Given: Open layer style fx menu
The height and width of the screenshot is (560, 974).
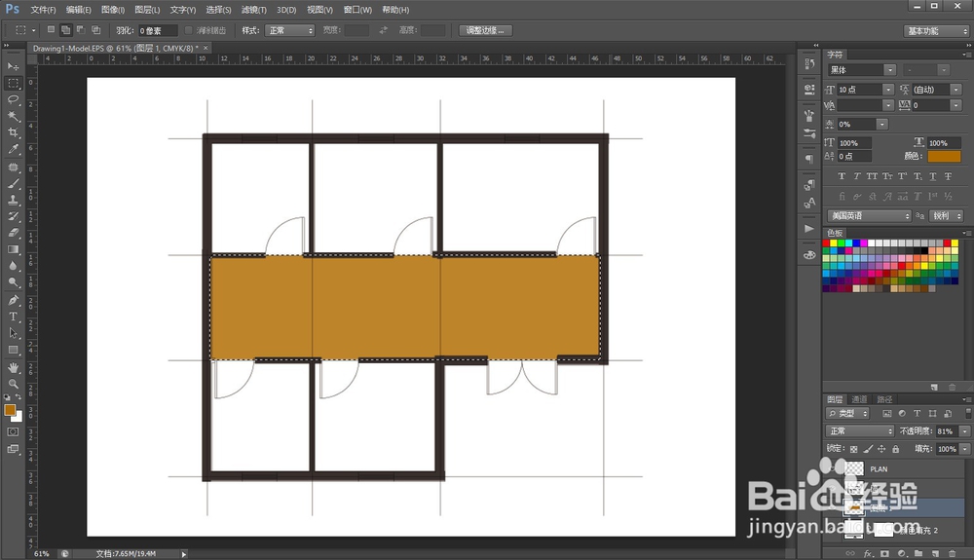Looking at the screenshot, I should pos(868,553).
